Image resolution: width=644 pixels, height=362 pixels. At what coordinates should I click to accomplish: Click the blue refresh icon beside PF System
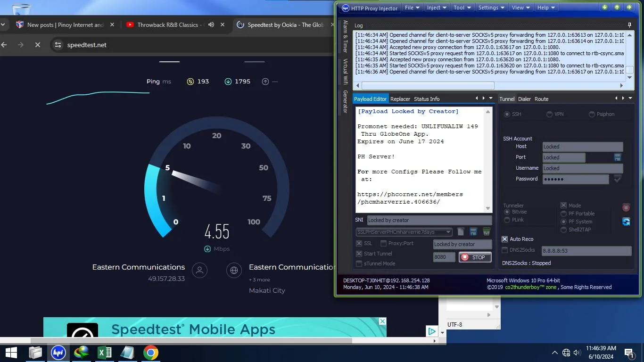click(x=626, y=222)
